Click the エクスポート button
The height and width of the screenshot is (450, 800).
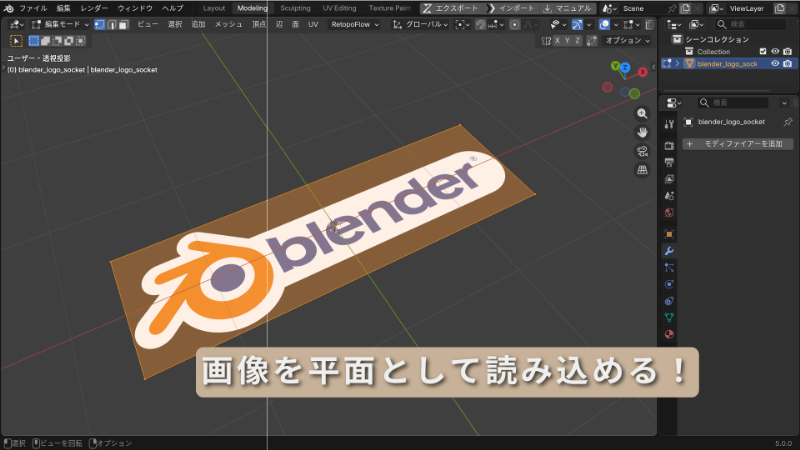pyautogui.click(x=450, y=8)
